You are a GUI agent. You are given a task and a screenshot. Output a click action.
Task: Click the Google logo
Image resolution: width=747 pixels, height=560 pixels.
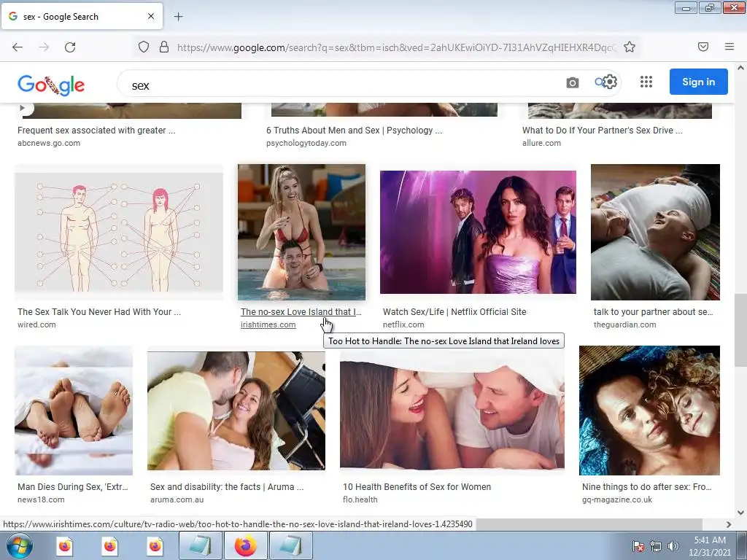pyautogui.click(x=51, y=85)
